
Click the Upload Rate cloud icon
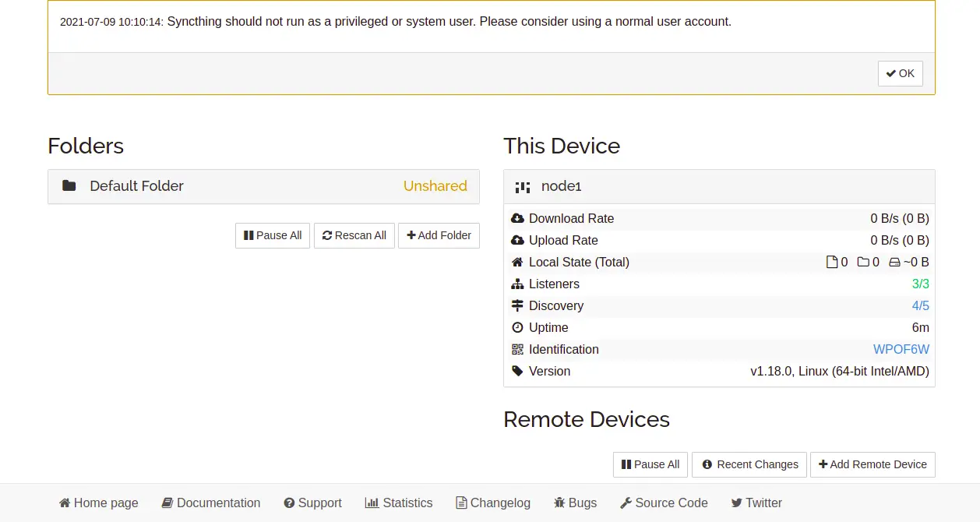(517, 241)
